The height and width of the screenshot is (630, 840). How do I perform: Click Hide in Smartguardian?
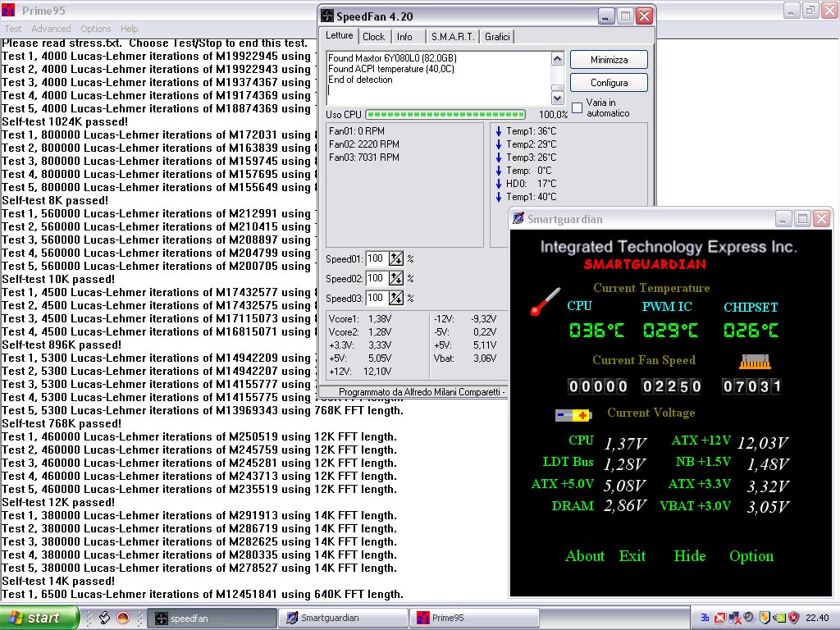[689, 556]
